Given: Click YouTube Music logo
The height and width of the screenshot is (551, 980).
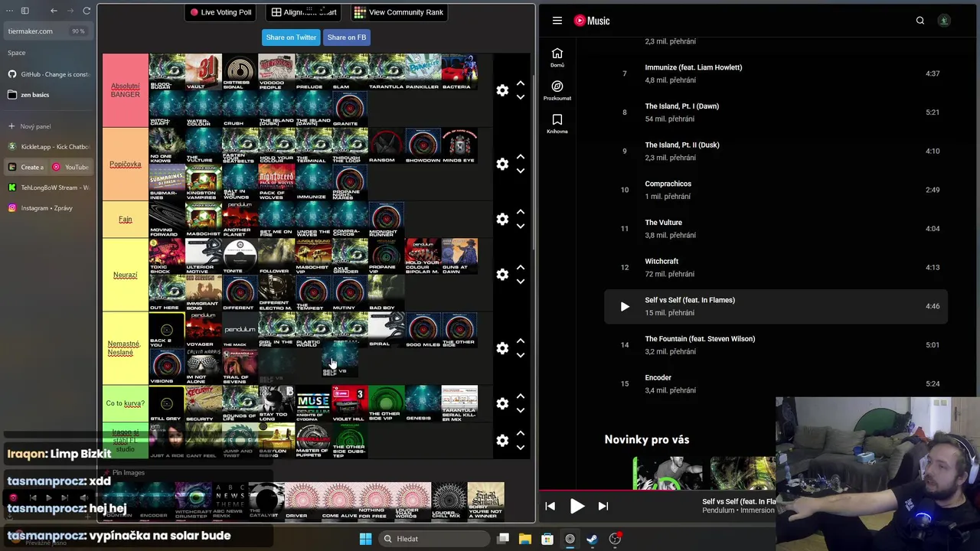Looking at the screenshot, I should tap(592, 21).
